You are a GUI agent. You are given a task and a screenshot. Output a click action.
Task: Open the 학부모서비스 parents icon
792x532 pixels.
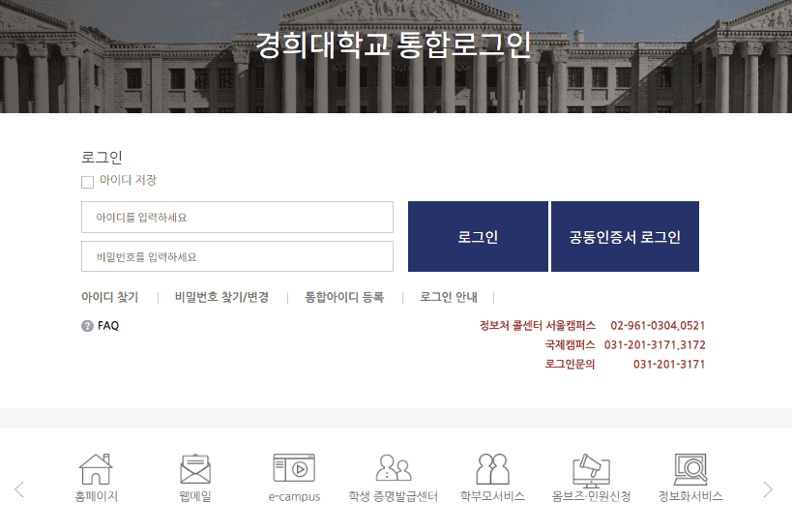point(492,469)
